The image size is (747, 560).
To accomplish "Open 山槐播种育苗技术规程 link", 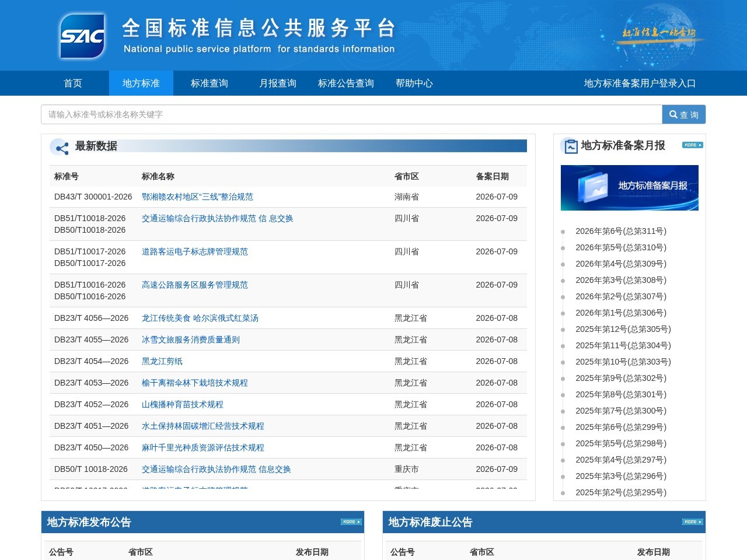I will pos(183,405).
